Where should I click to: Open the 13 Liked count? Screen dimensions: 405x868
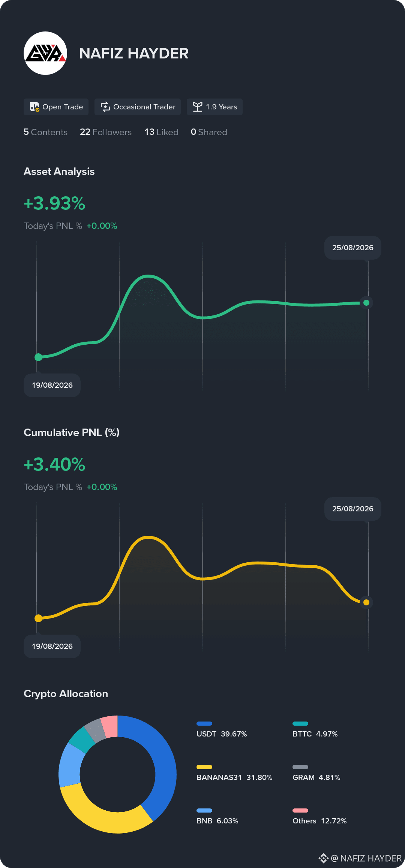[x=162, y=132]
